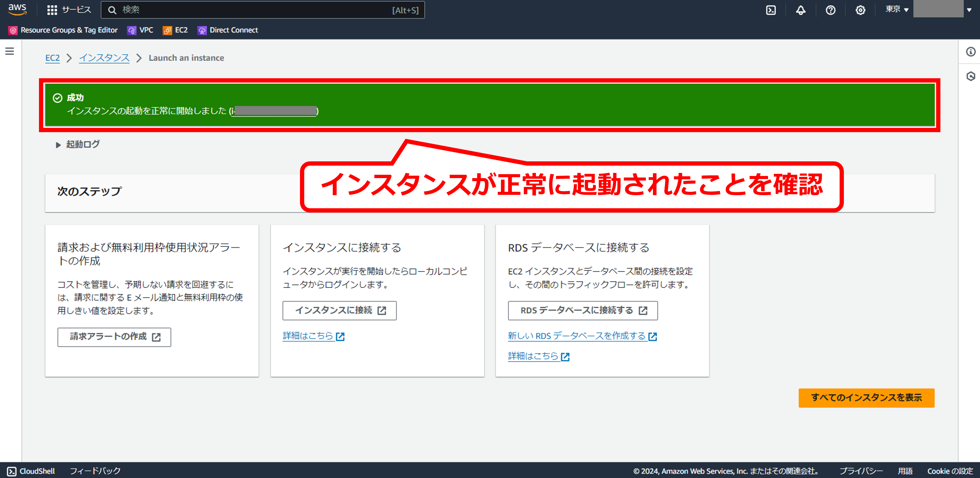
Task: Click the help question mark icon
Action: pyautogui.click(x=830, y=10)
